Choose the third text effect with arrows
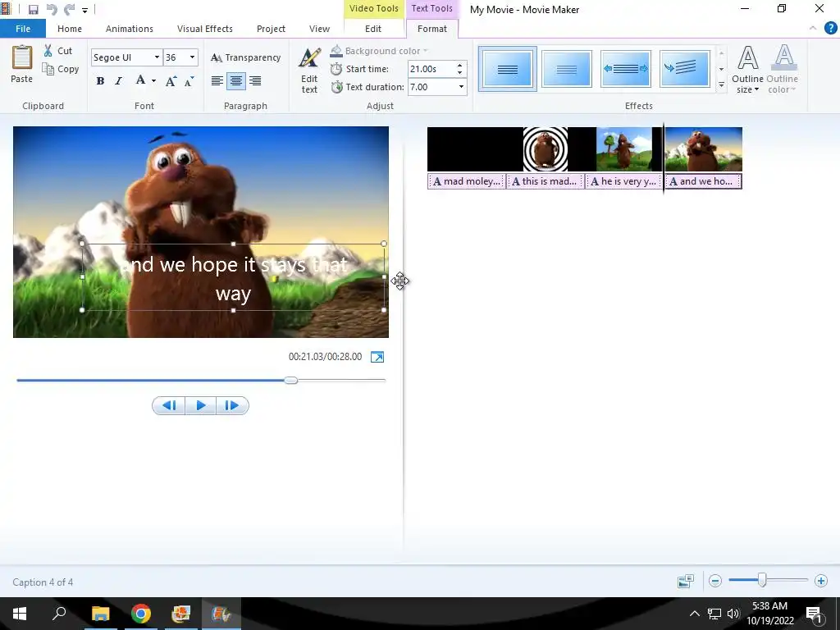Image resolution: width=840 pixels, height=630 pixels. pyautogui.click(x=626, y=69)
